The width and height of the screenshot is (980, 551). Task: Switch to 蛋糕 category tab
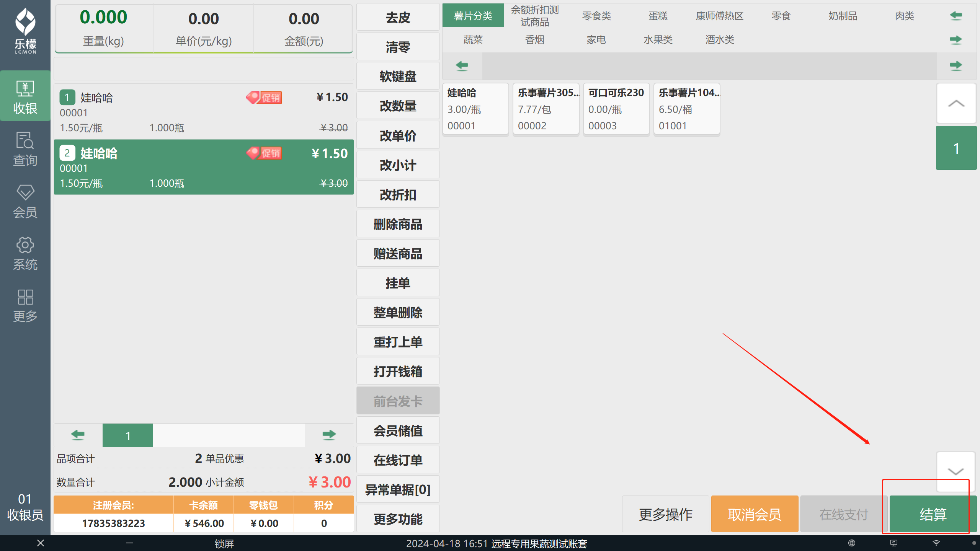658,16
